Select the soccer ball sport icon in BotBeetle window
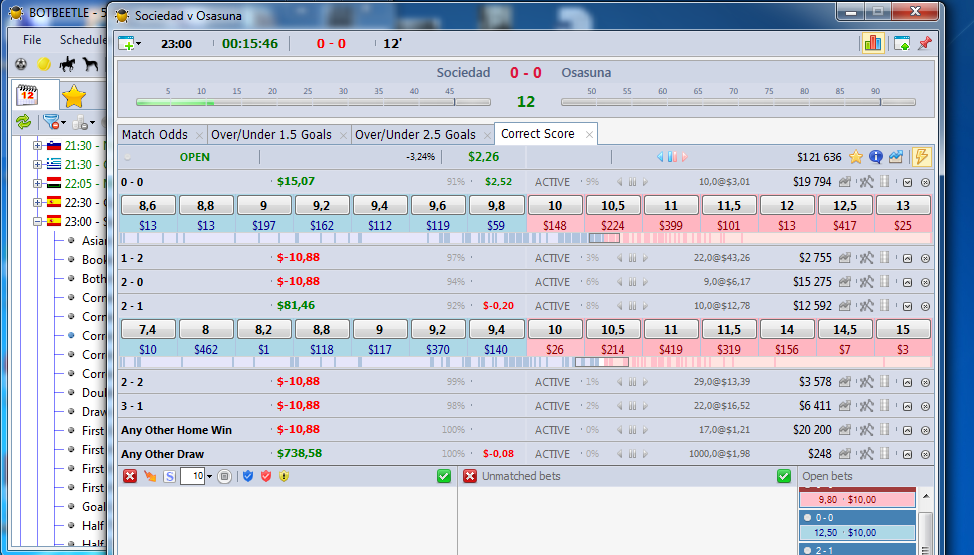Screen dimensions: 974x555 coord(21,64)
